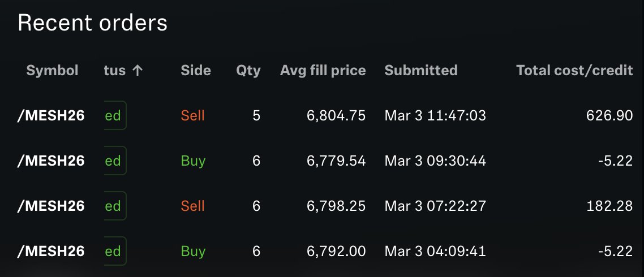Viewport: 644px width, 277px height.
Task: Select Buy label of 6,779.54 fill order
Action: point(193,161)
